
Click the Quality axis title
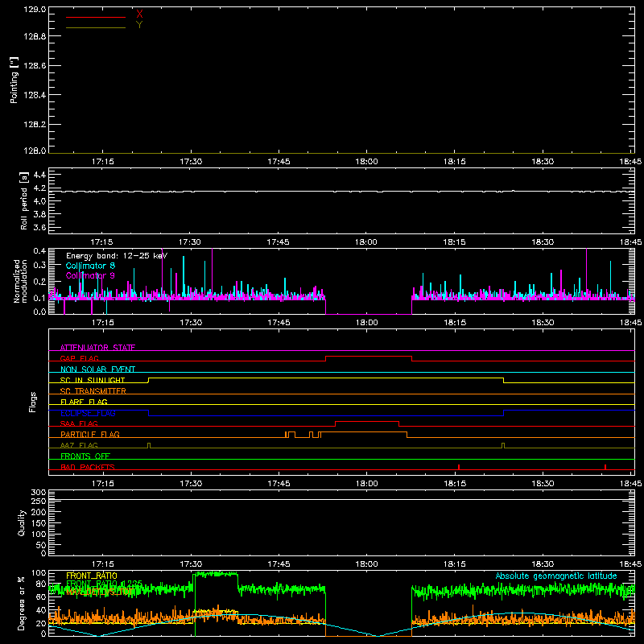(x=22, y=522)
